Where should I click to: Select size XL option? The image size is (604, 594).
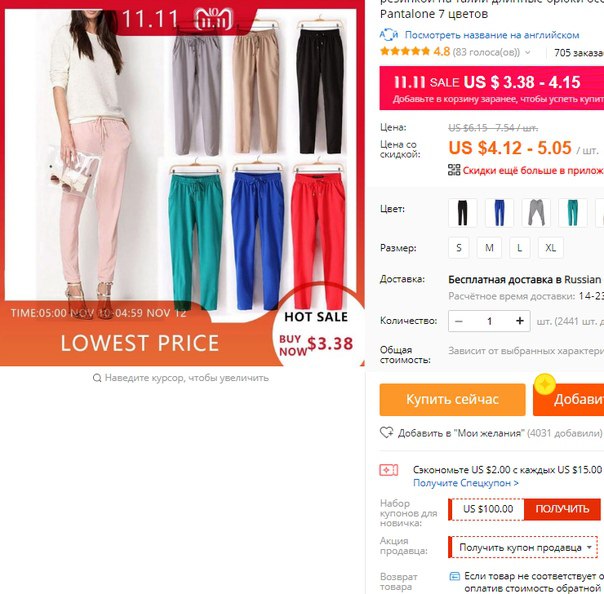(x=550, y=248)
